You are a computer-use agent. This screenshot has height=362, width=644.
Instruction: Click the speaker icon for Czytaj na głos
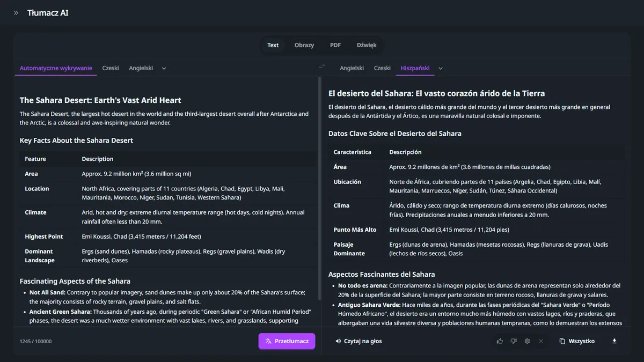click(338, 341)
